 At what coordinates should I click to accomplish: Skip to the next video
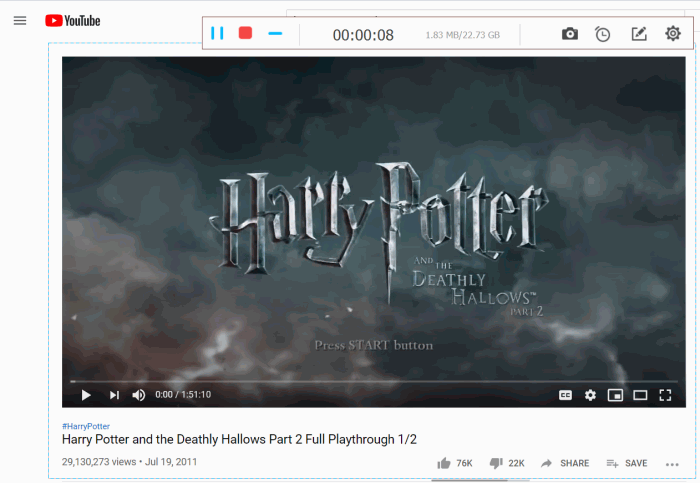click(x=114, y=395)
